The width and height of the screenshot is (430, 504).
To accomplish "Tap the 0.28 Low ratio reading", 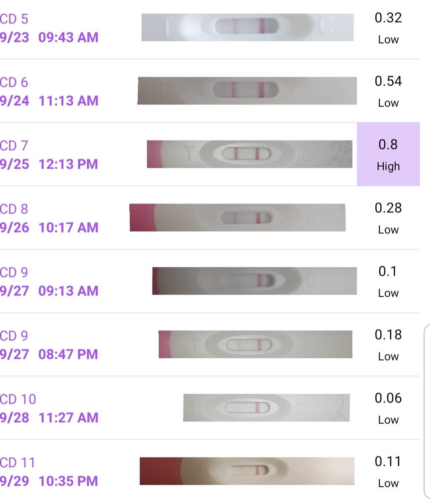I will pos(388,218).
